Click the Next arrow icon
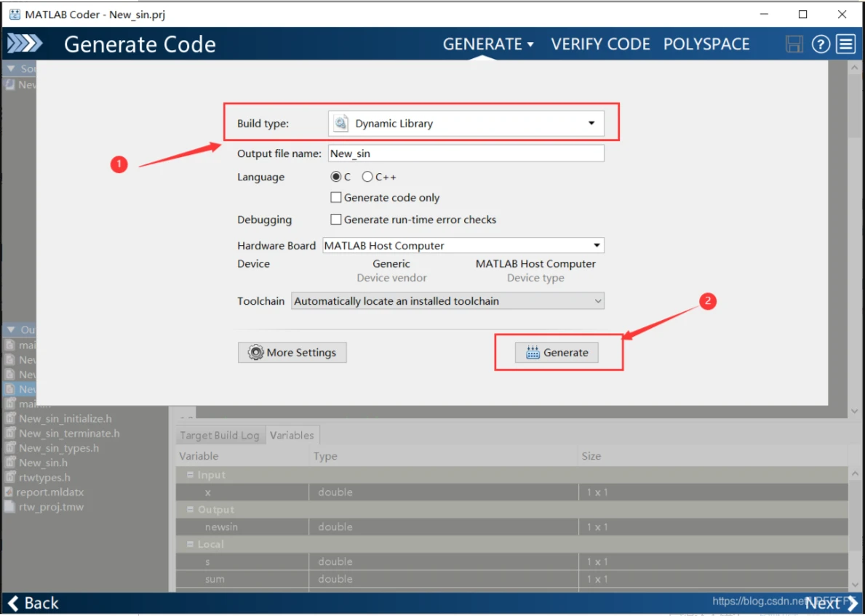This screenshot has width=865, height=616. point(853,604)
